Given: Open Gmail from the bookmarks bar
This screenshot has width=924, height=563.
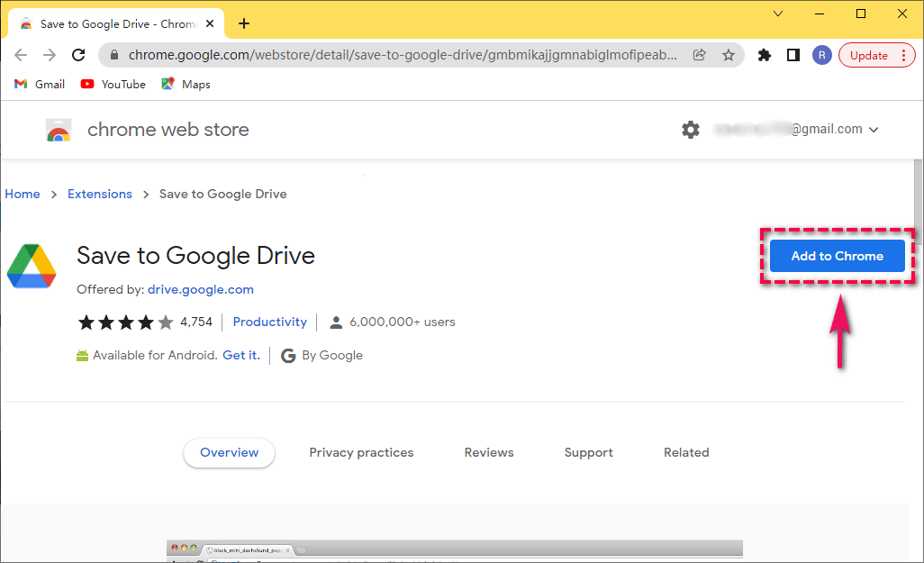Looking at the screenshot, I should (x=39, y=84).
